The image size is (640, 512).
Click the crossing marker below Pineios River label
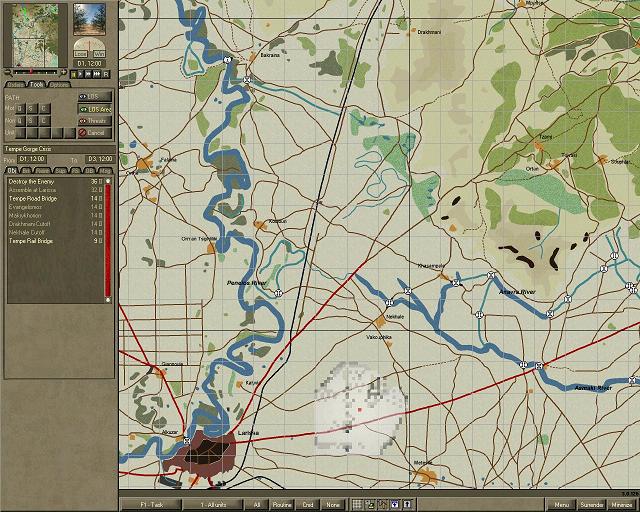coord(279,292)
